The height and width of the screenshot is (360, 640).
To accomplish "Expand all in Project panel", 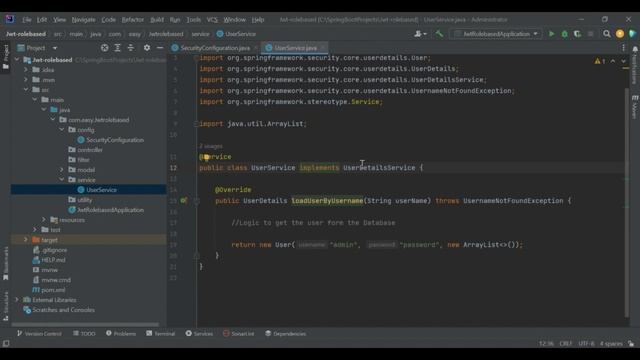I will click(118, 48).
